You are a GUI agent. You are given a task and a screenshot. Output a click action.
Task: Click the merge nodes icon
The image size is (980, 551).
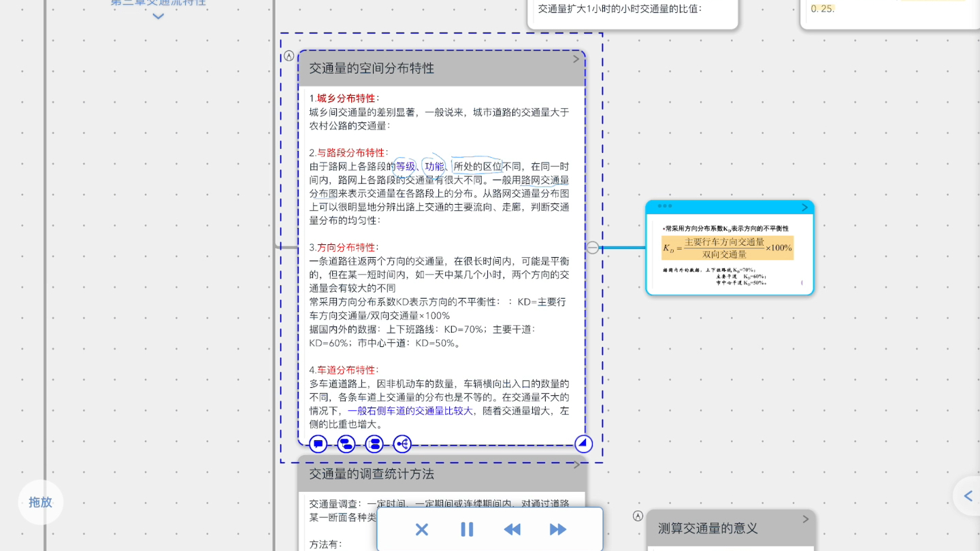374,444
